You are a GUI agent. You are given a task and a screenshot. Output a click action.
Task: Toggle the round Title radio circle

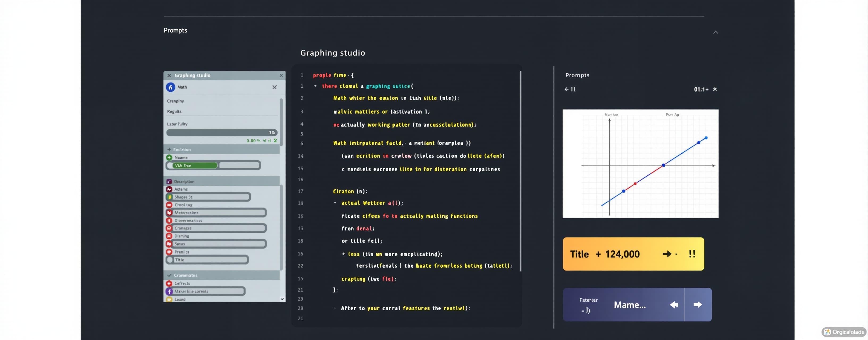(170, 260)
